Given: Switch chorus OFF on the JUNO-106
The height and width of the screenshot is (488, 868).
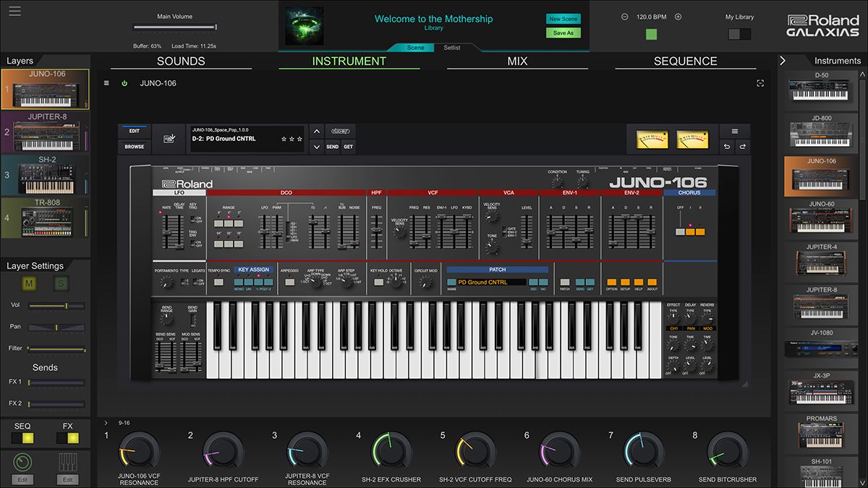Looking at the screenshot, I should click(x=679, y=232).
